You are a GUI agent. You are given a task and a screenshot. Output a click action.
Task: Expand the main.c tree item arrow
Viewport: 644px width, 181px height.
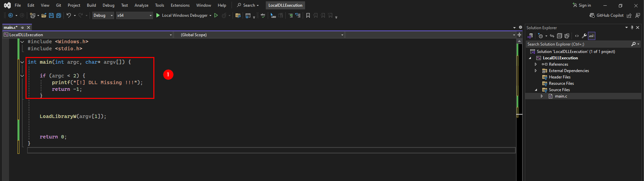click(x=542, y=96)
